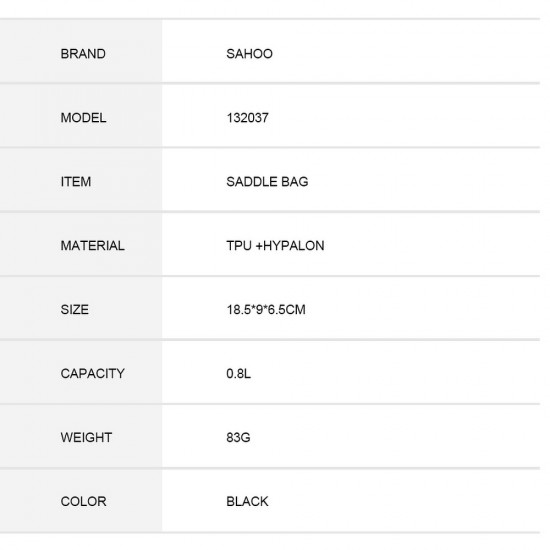Click the word SADDLE in item row

click(x=252, y=182)
